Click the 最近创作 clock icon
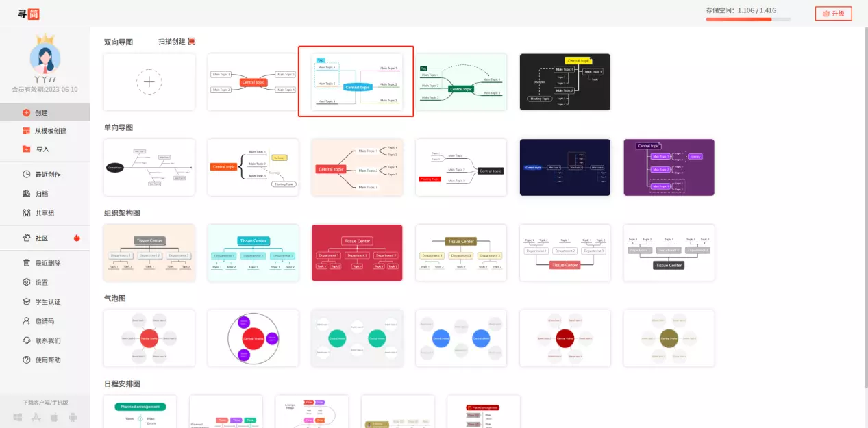 pyautogui.click(x=27, y=175)
